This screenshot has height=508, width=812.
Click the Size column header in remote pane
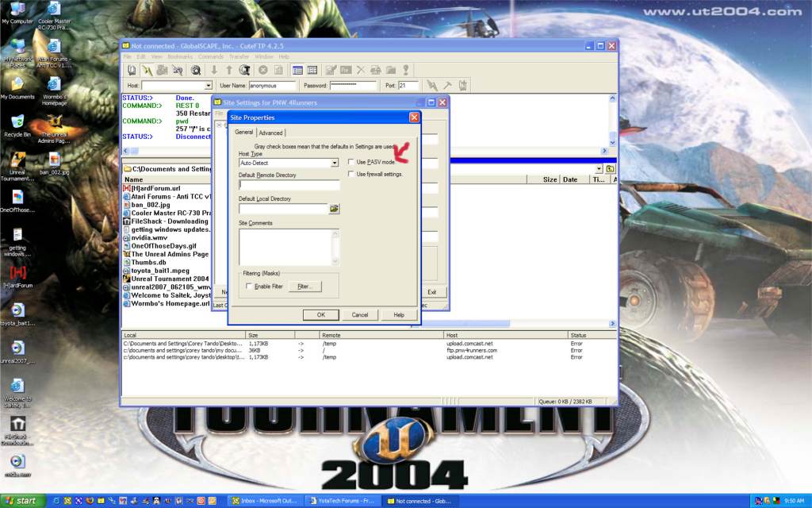(x=543, y=179)
